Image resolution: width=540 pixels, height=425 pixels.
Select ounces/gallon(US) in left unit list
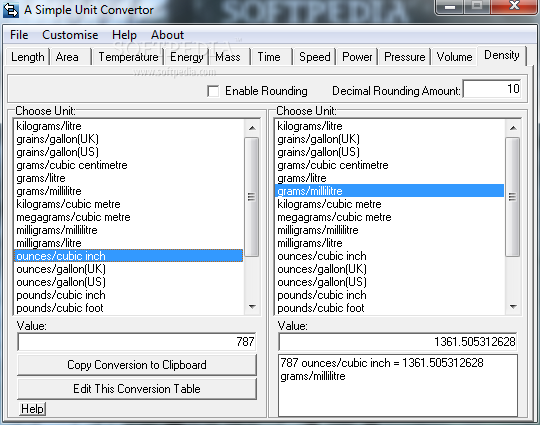point(128,282)
